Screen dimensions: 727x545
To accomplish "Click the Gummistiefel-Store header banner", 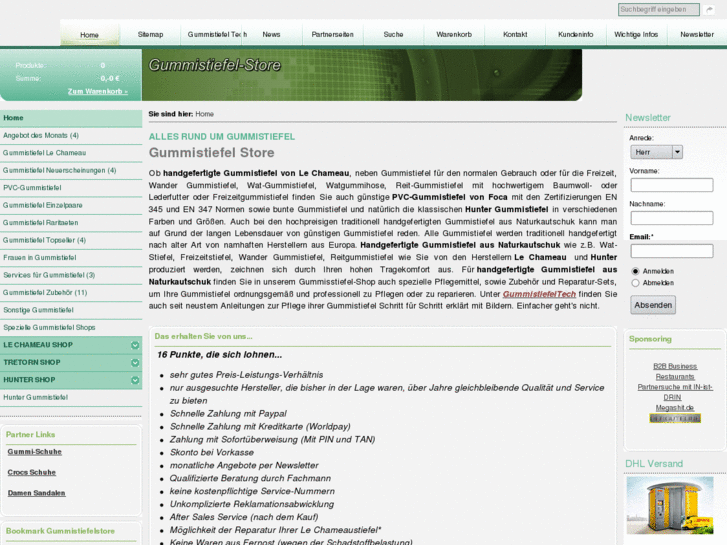I will click(362, 75).
